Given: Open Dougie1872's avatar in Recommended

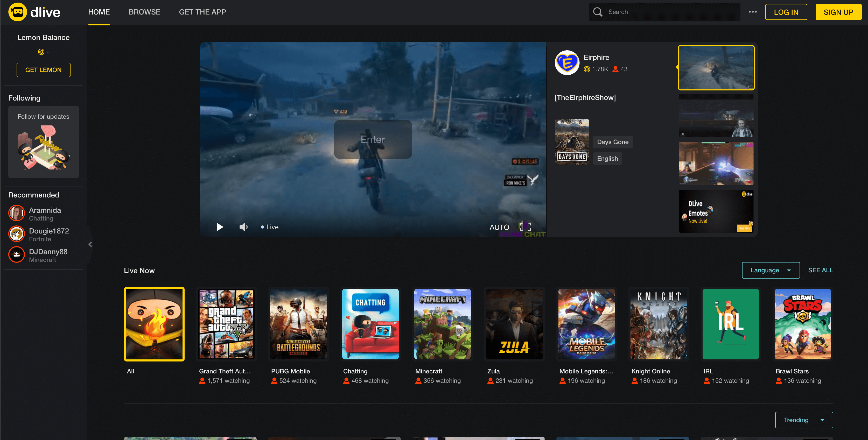Looking at the screenshot, I should pos(17,234).
